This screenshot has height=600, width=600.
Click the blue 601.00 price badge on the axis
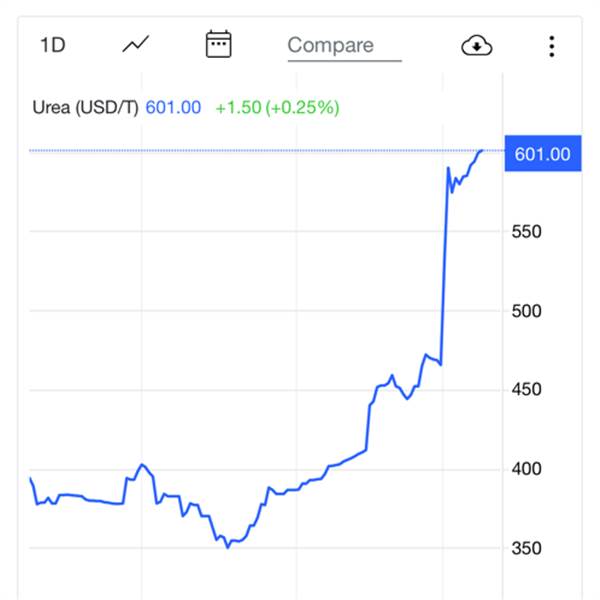[x=542, y=154]
